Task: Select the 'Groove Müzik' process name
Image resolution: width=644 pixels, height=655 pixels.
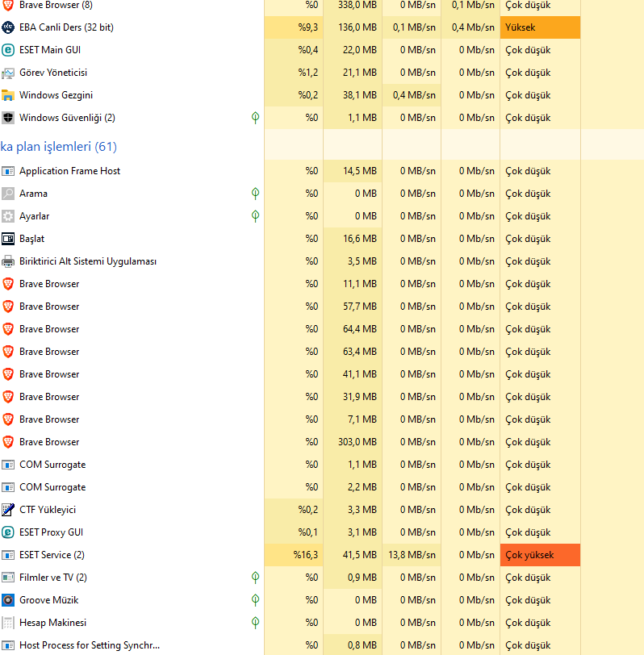Action: 49,600
